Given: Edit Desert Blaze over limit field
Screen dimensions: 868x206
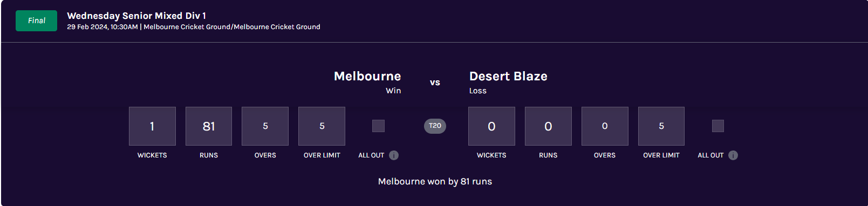Looking at the screenshot, I should coord(661,126).
